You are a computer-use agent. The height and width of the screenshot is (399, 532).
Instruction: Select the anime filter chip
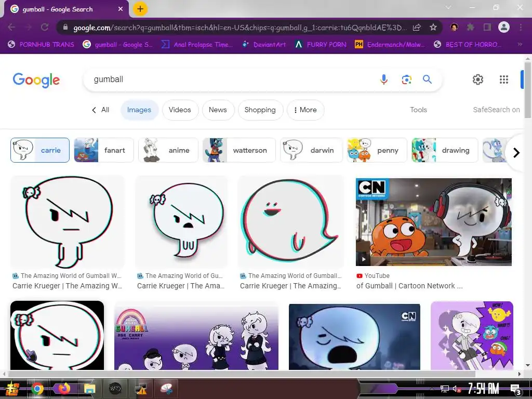[x=168, y=150]
